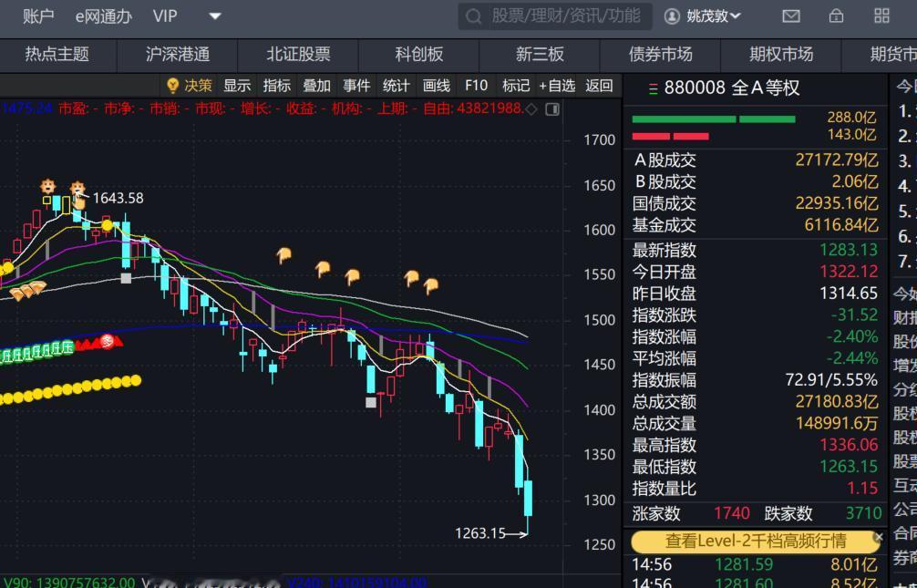Image resolution: width=917 pixels, height=588 pixels.
Task: Click the red bar beside 143.0亿
Action: pos(670,137)
